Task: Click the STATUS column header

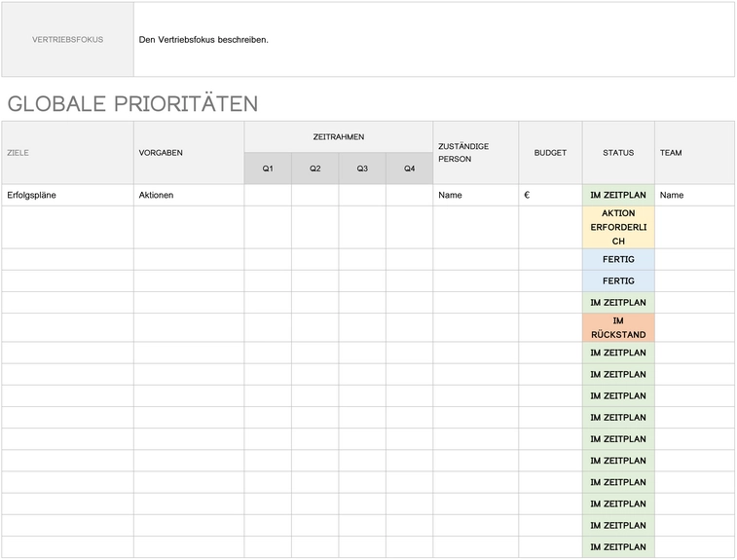Action: click(x=618, y=153)
